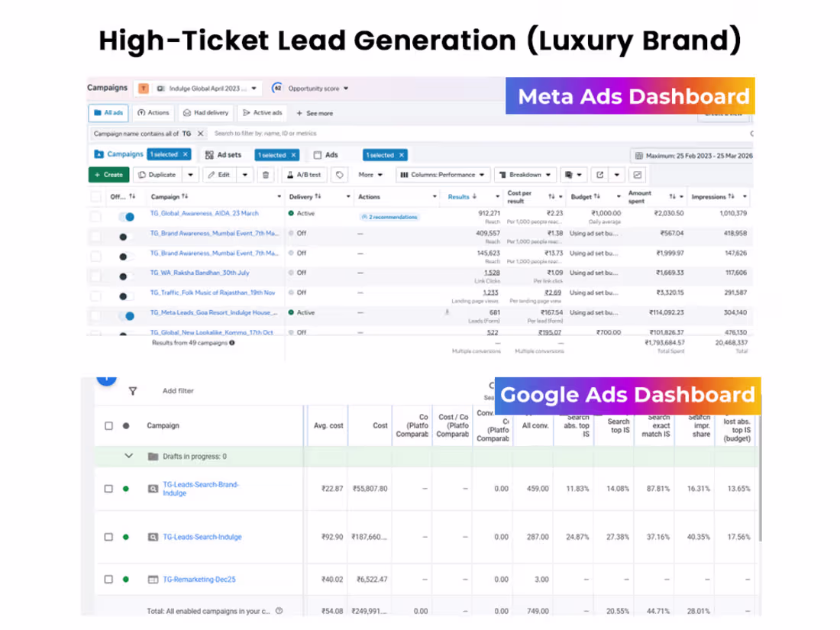Switch to the All ads view tab
Viewport: 840px width, 630px height.
click(108, 113)
